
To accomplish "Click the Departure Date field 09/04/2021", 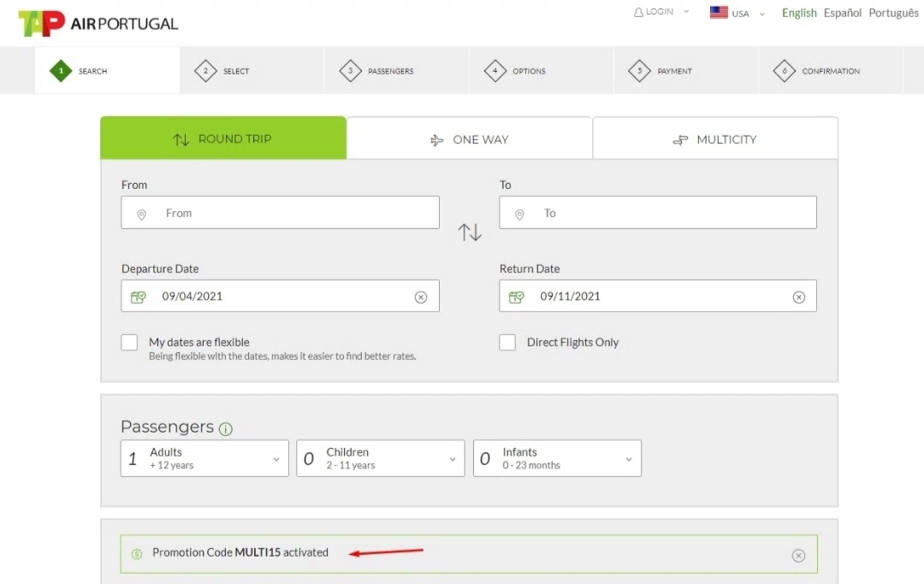I will 280,296.
